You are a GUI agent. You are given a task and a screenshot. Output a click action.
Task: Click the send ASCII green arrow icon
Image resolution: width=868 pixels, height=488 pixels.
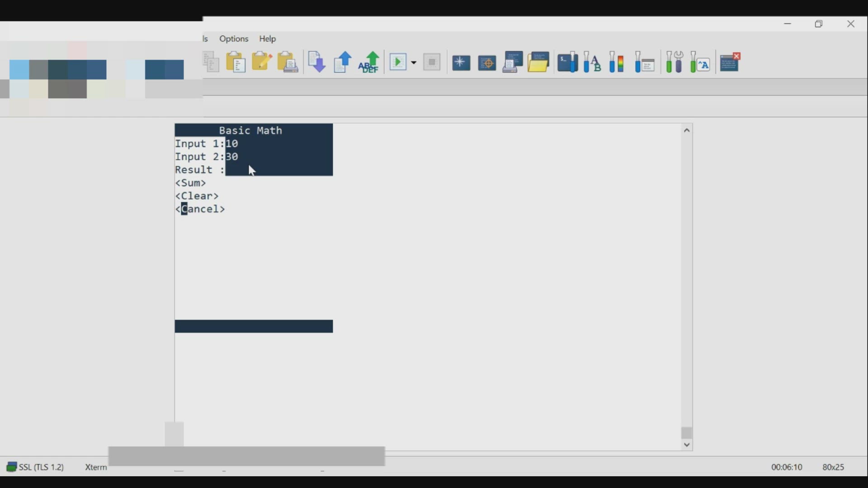(x=368, y=62)
